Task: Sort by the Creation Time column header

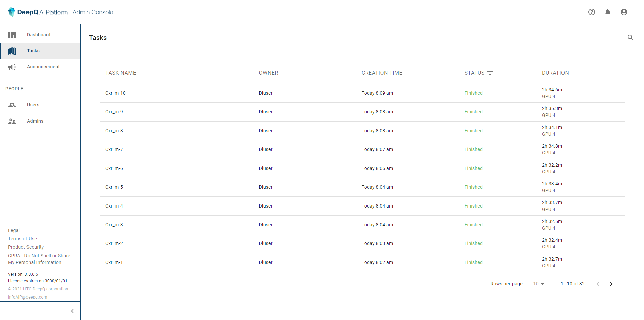Action: (x=382, y=73)
